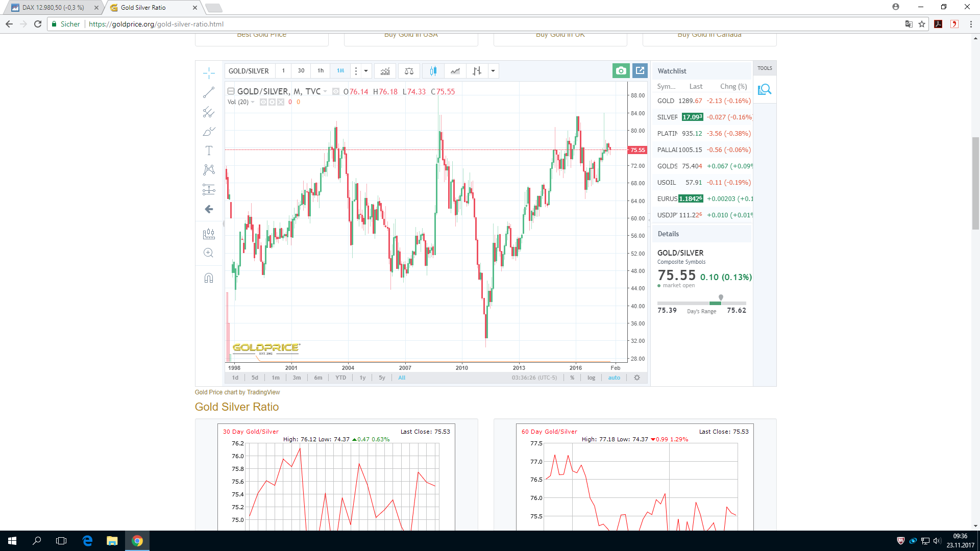Select the 5y time range

click(382, 378)
